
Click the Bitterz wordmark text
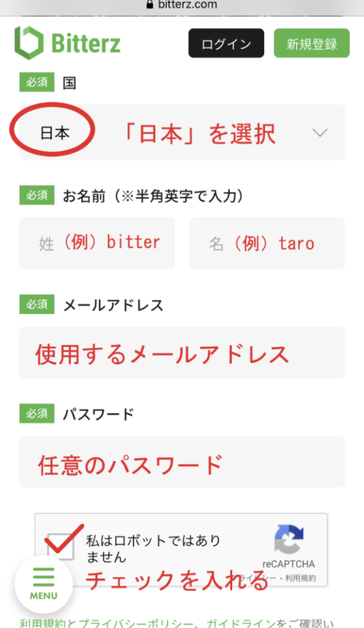tap(86, 44)
